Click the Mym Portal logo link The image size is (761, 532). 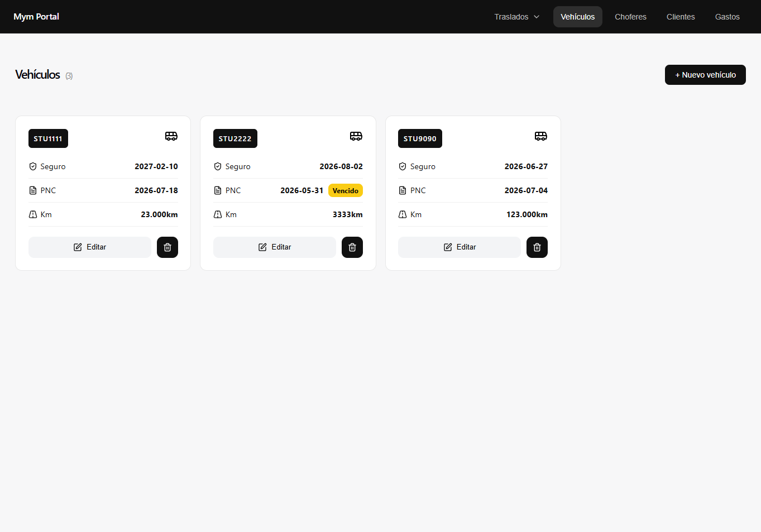click(36, 17)
